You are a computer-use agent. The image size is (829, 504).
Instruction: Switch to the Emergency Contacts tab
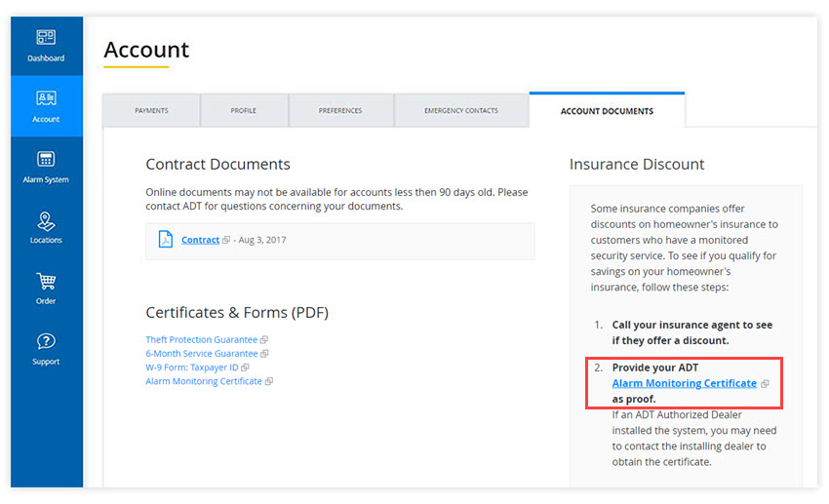[x=461, y=110]
